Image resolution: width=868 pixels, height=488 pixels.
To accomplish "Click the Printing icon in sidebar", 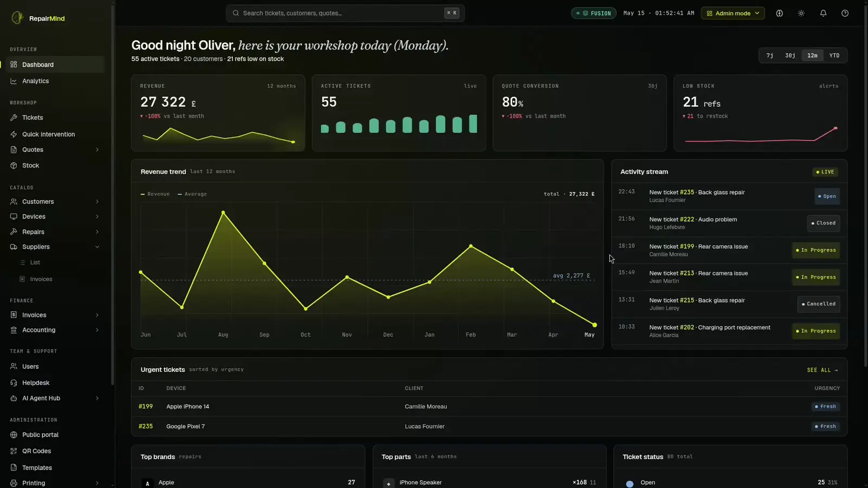I will (14, 483).
